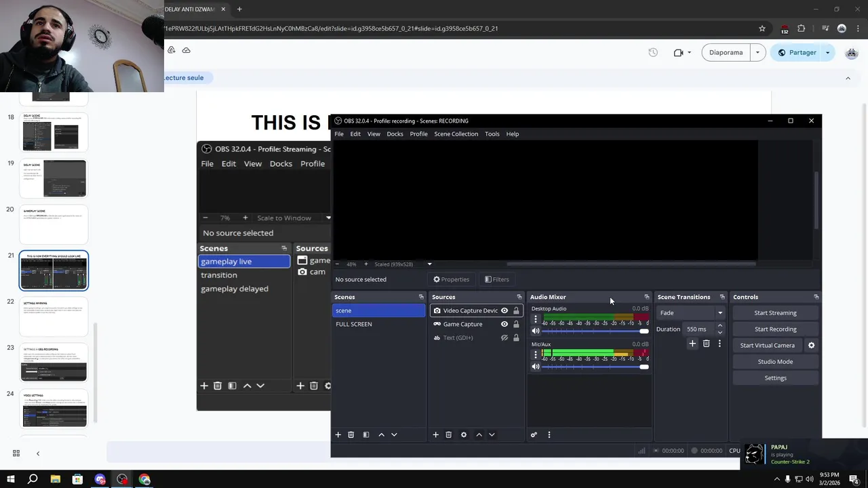Toggle lock on Game Capture source
Screen dimensions: 868x488
(516, 324)
